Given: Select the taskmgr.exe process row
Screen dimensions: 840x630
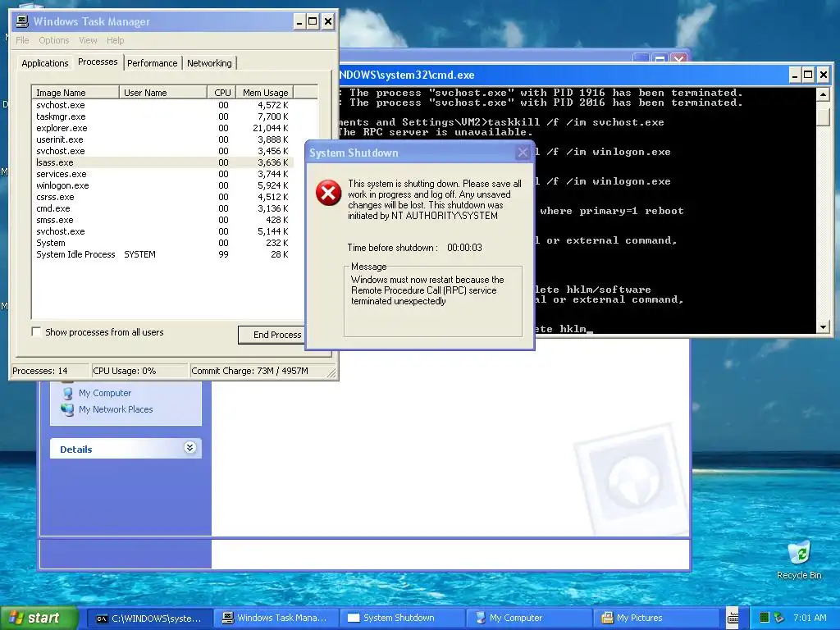Looking at the screenshot, I should (x=163, y=116).
